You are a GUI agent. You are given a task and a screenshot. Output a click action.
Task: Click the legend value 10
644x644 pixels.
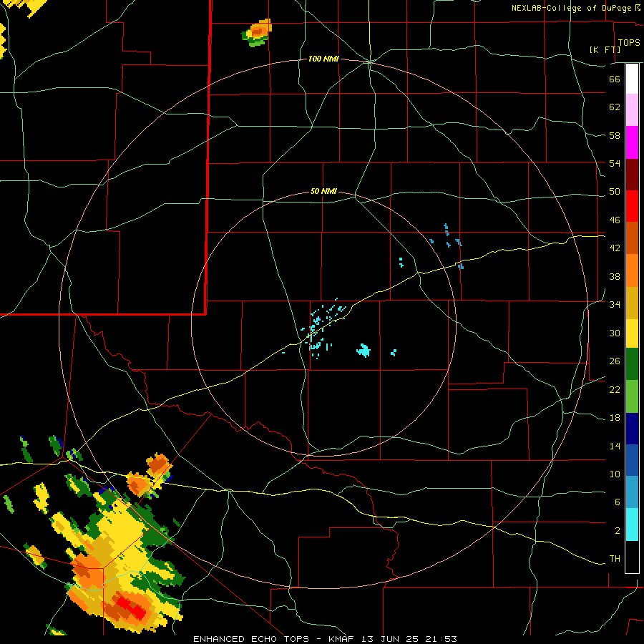pos(615,474)
